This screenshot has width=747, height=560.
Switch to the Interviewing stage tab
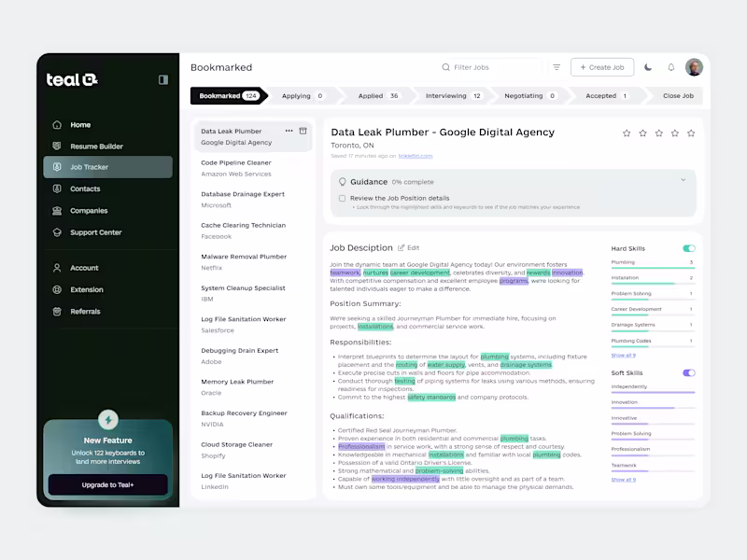click(x=453, y=96)
